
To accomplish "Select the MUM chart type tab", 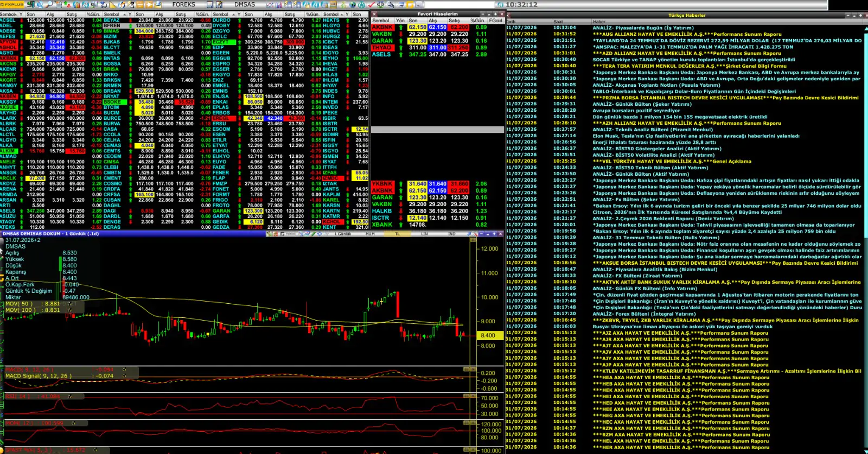I will (x=370, y=234).
